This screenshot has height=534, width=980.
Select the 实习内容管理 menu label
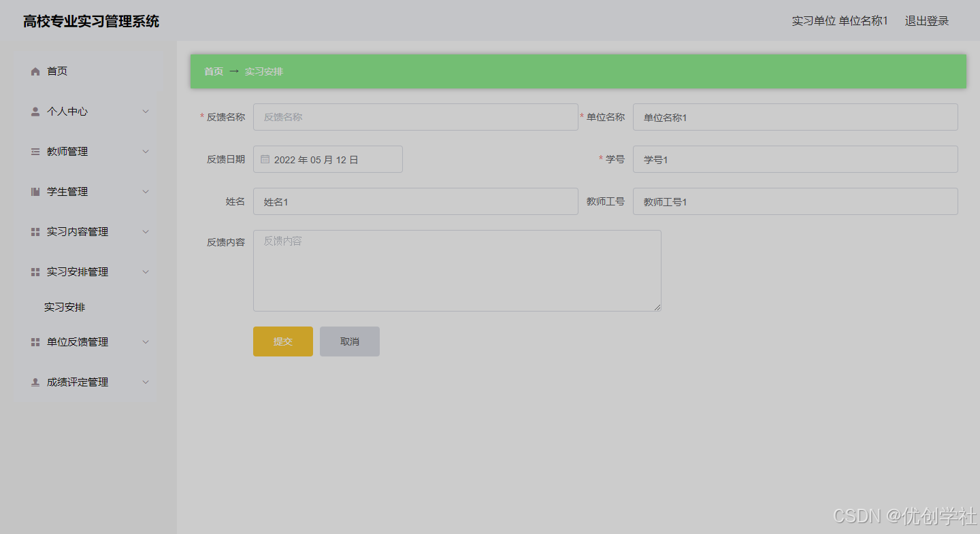click(x=78, y=232)
